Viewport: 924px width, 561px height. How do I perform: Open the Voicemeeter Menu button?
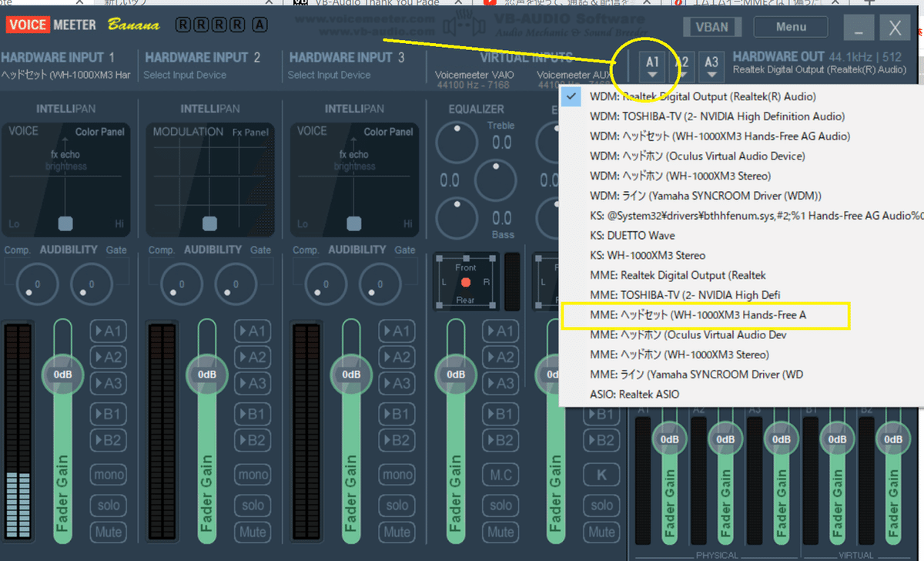tap(792, 27)
